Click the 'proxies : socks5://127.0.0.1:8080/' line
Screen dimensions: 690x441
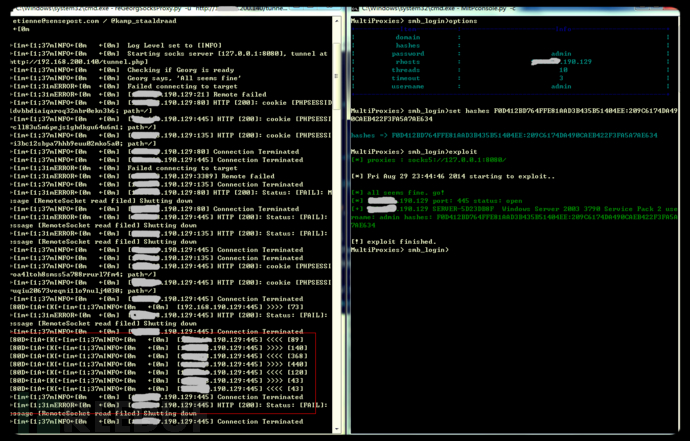(x=429, y=160)
